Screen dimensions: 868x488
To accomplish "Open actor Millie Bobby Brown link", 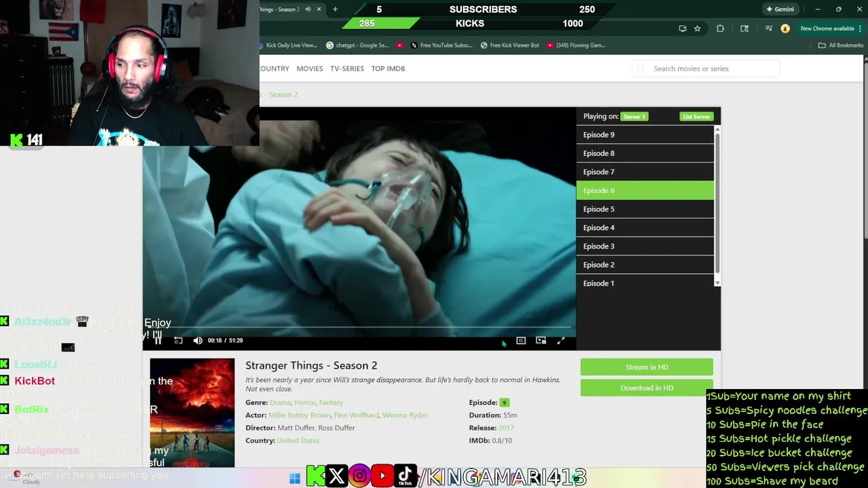I will [x=300, y=415].
